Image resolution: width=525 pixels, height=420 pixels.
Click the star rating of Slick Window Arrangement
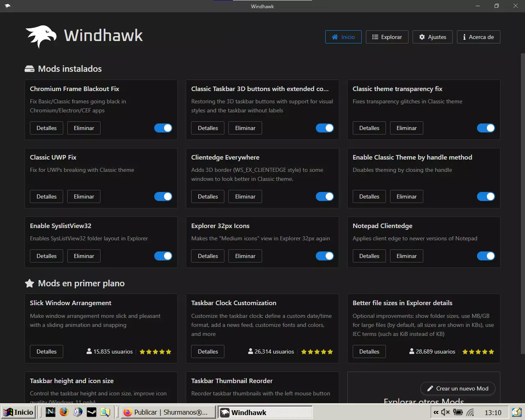click(155, 352)
